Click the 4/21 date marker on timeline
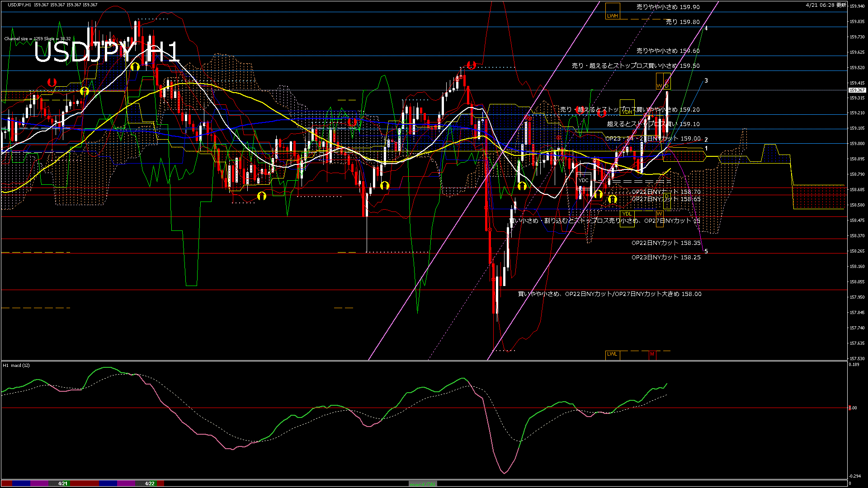868x488 pixels. click(x=63, y=483)
